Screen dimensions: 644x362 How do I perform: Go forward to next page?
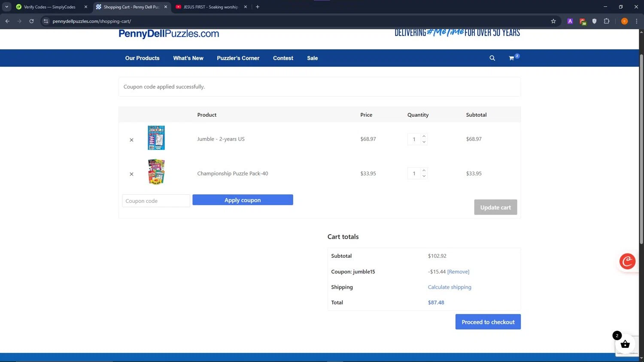[x=19, y=21]
